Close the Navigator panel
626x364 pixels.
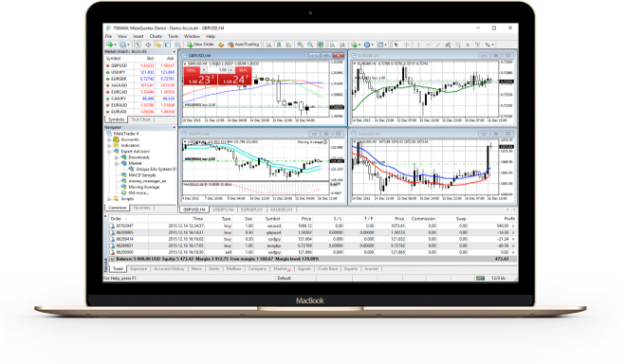pyautogui.click(x=174, y=127)
